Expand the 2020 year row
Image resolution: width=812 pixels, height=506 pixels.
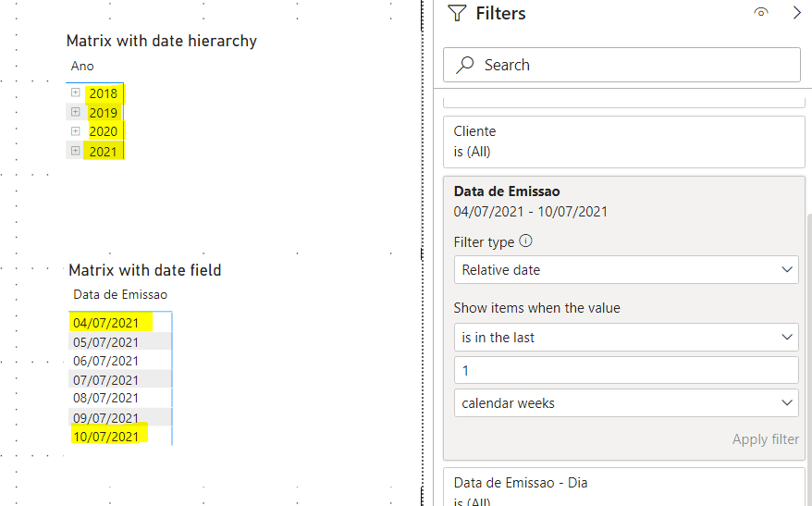tap(76, 131)
